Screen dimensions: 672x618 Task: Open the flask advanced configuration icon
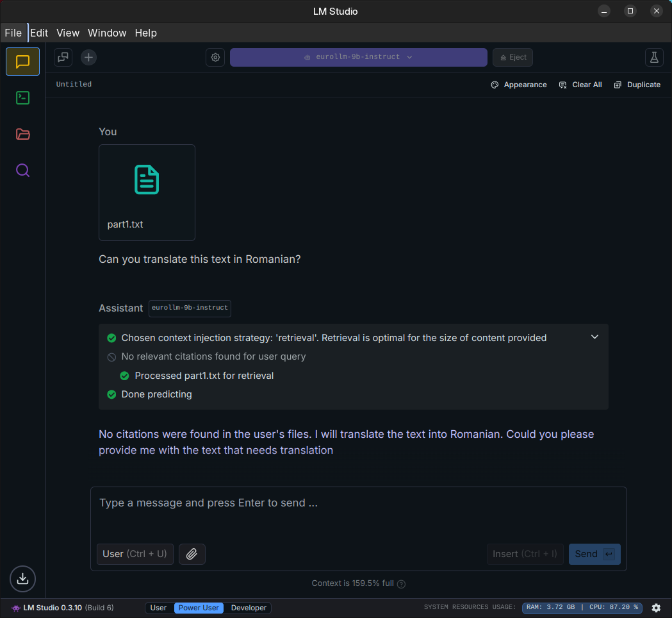(x=653, y=57)
